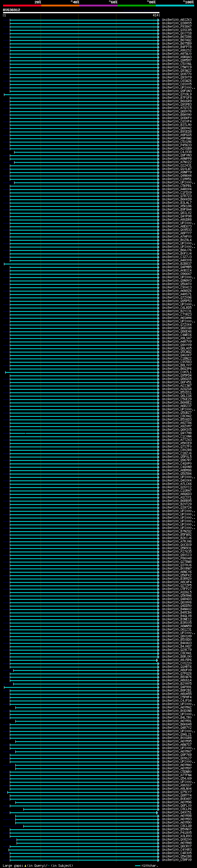Select the label UniRef100_B9SED8
The width and height of the screenshot is (197, 868).
click(x=177, y=132)
